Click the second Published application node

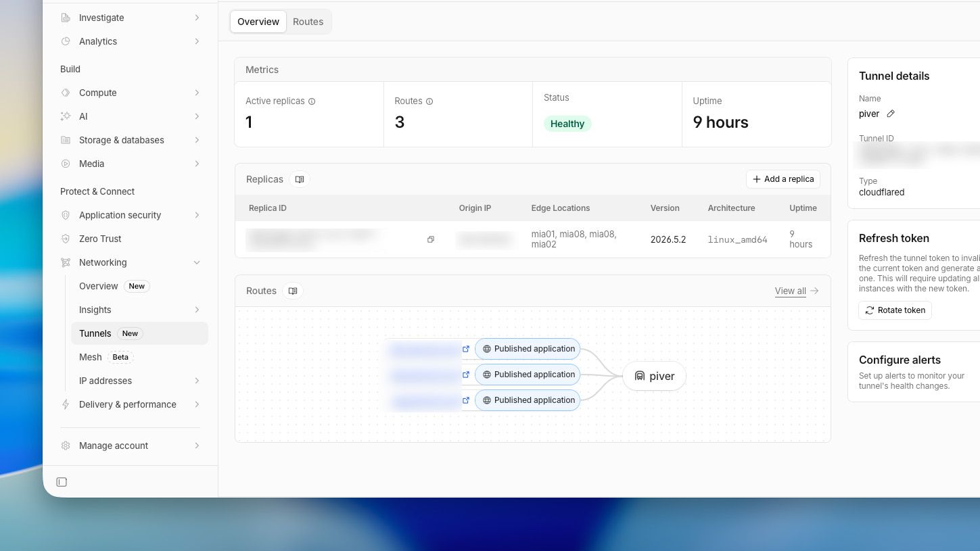[528, 375]
